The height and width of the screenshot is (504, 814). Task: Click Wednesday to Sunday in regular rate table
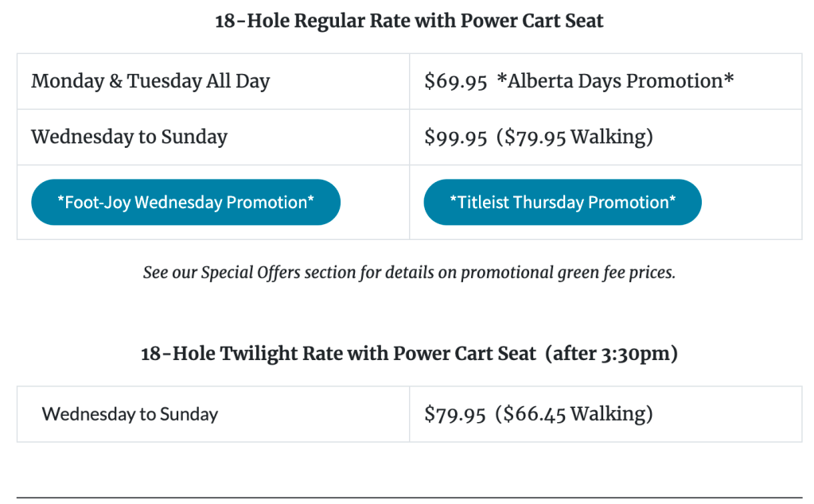pyautogui.click(x=129, y=137)
